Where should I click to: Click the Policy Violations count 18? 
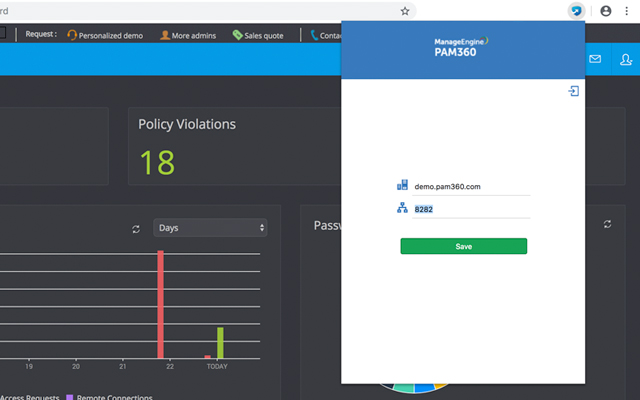click(158, 162)
